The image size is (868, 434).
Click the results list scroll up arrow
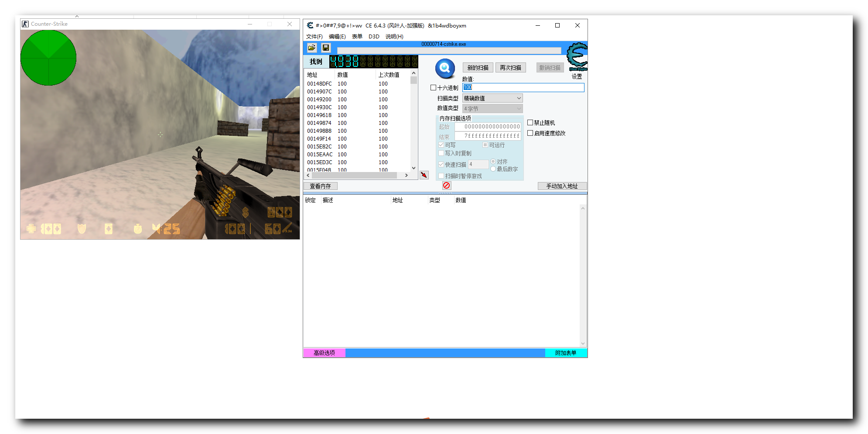point(414,73)
